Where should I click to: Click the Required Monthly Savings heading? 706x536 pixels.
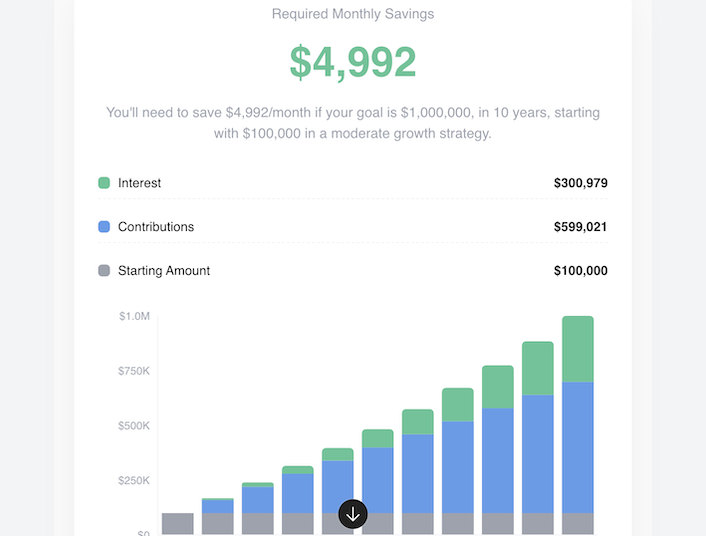point(353,14)
